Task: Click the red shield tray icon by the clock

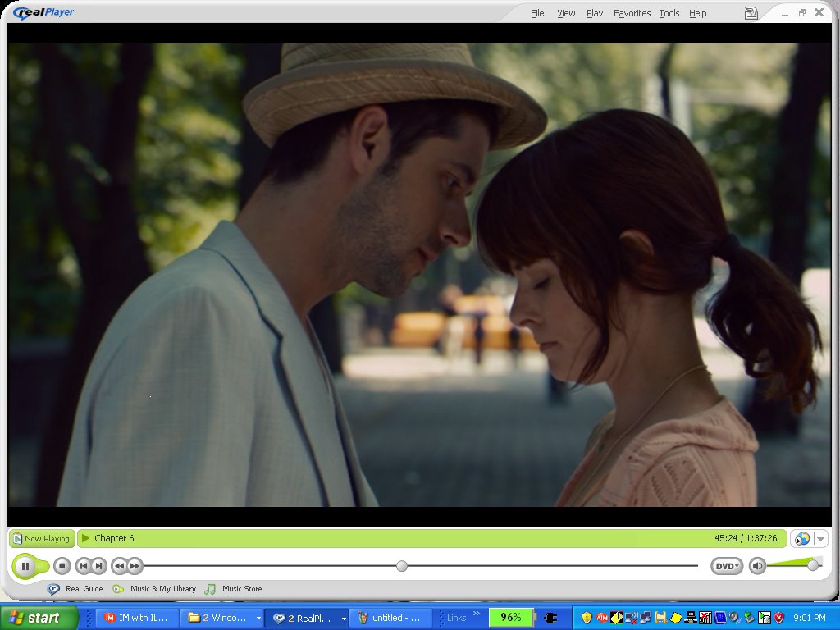Action: pos(778,619)
